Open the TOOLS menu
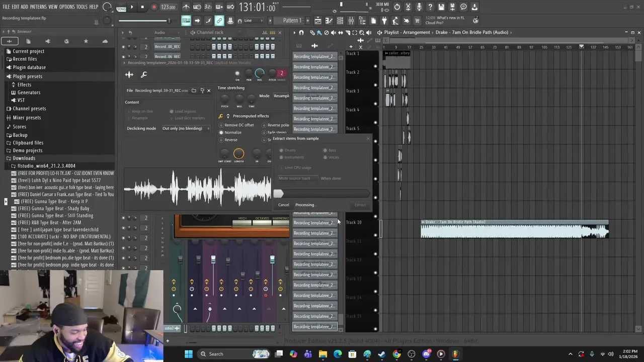 82,7
